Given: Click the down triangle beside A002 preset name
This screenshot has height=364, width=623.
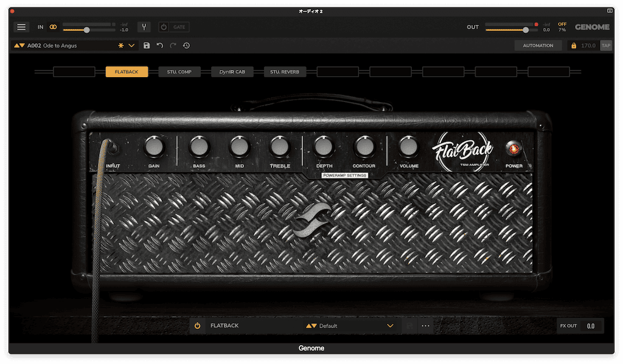Looking at the screenshot, I should point(22,46).
